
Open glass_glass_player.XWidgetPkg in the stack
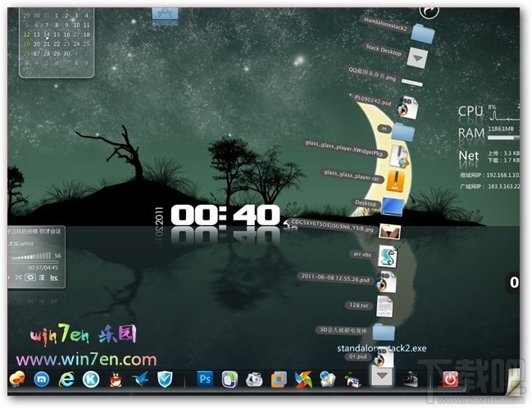[400, 156]
